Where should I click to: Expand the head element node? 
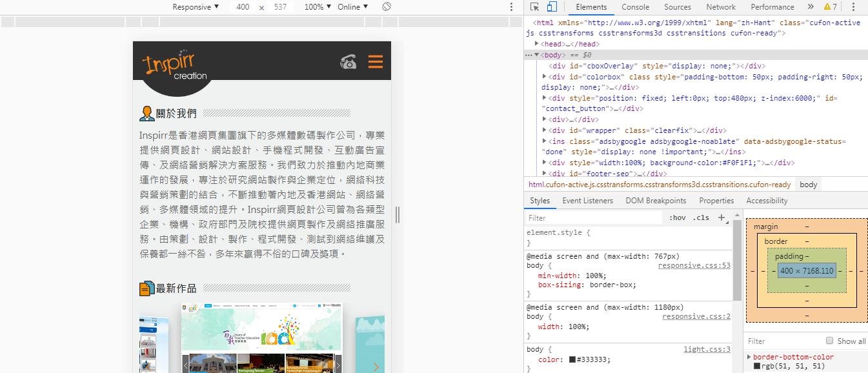coord(537,44)
